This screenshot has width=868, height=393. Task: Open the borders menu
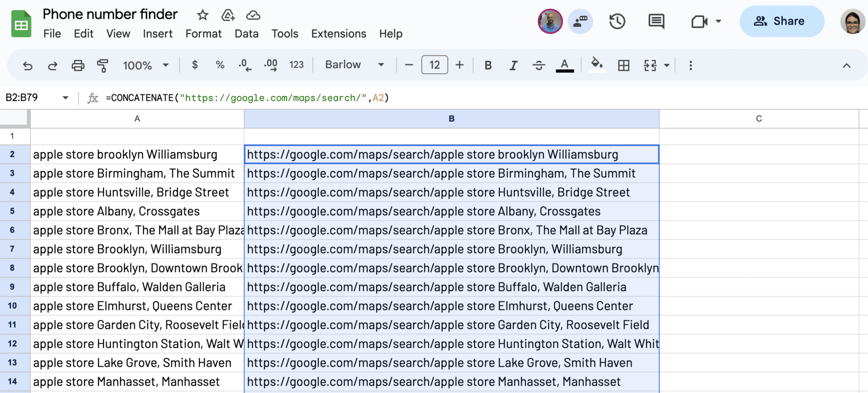[x=623, y=65]
